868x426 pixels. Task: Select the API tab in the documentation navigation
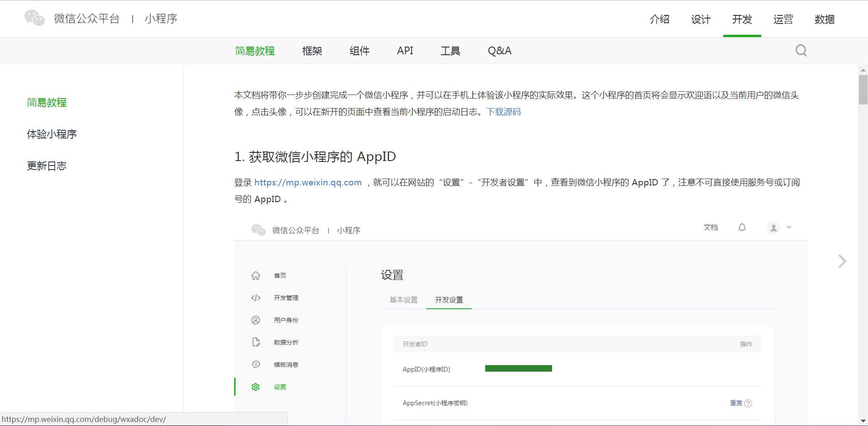tap(405, 51)
